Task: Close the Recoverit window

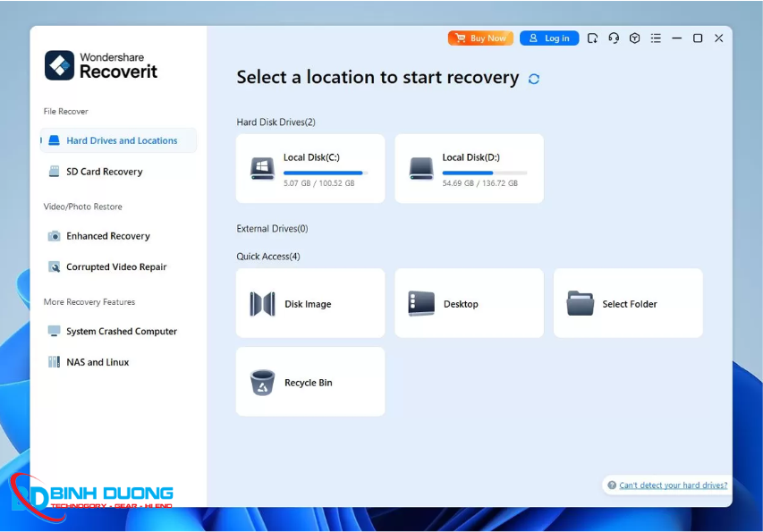Action: coord(718,38)
